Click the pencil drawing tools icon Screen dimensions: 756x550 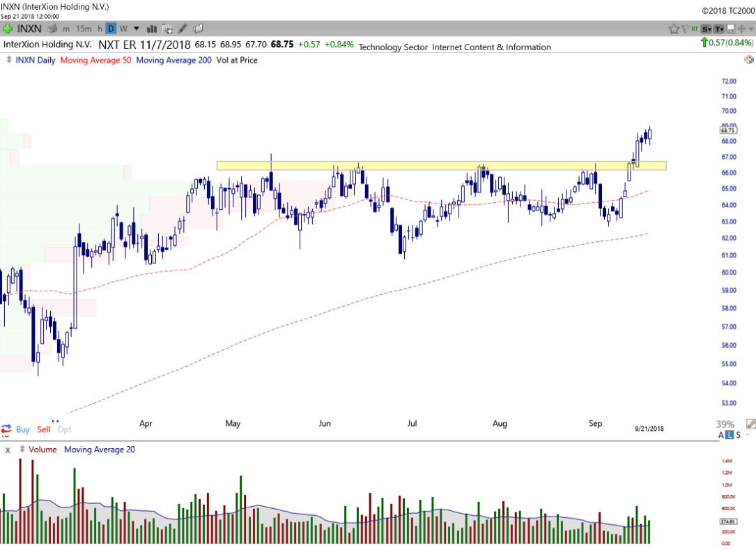point(183,29)
